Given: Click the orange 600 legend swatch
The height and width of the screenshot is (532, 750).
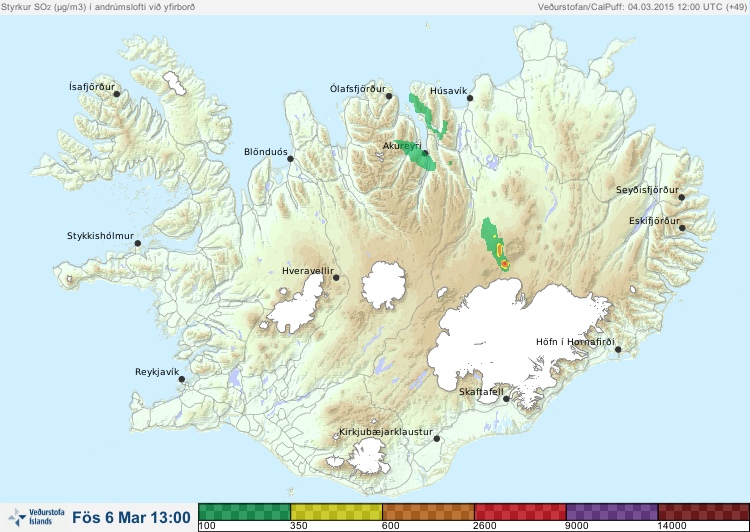Looking at the screenshot, I should pos(428,512).
